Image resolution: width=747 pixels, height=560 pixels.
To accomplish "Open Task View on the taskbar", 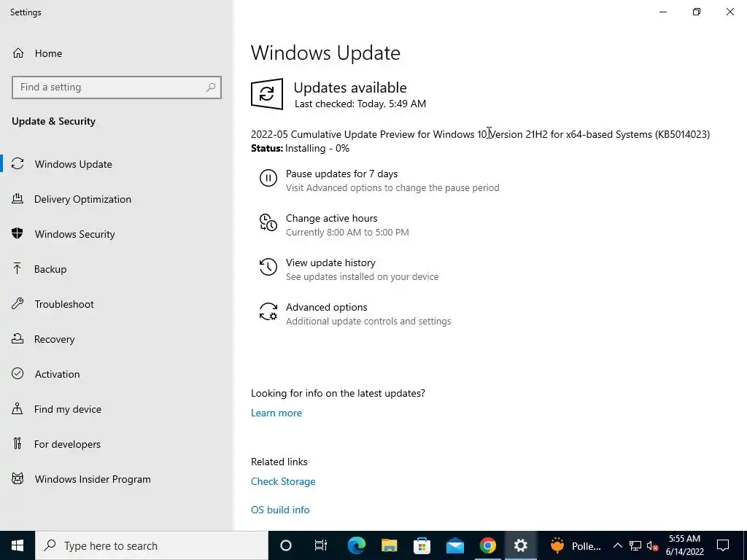I will click(x=321, y=545).
